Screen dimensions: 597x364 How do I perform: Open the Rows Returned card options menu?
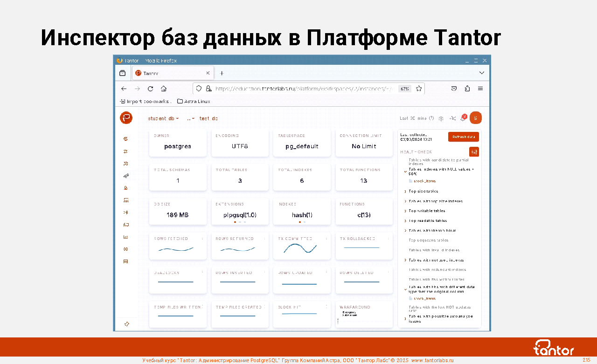[264, 239]
